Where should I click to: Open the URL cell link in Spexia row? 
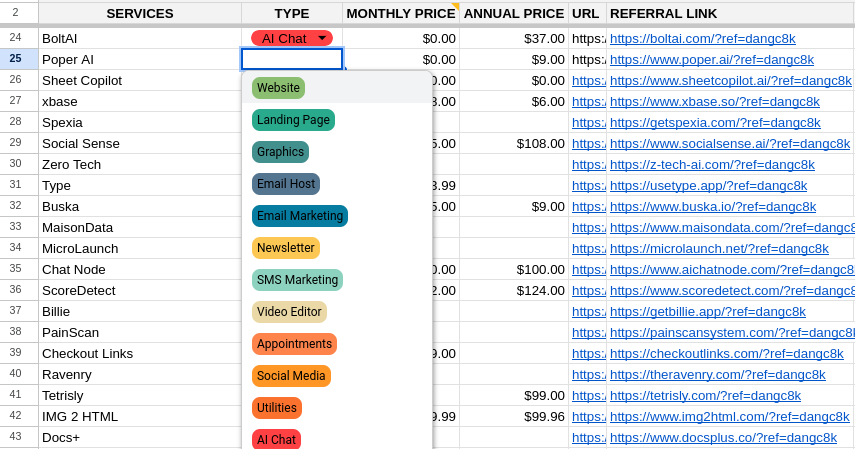click(588, 123)
